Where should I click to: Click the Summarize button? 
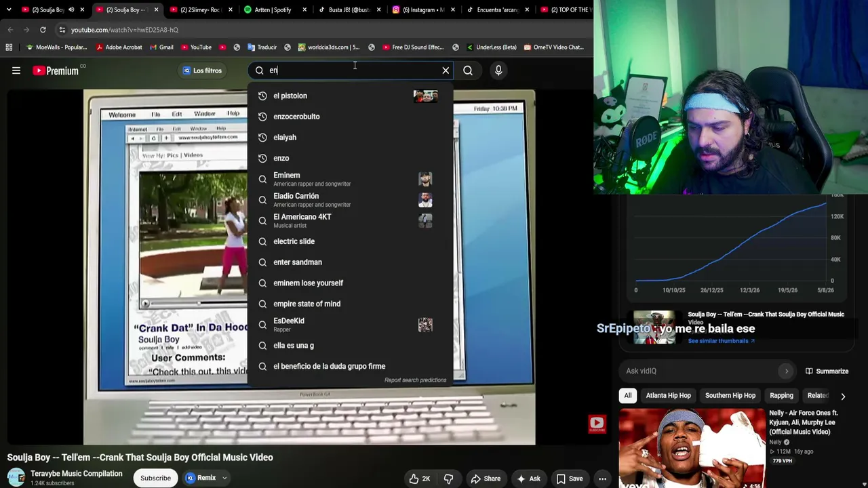[x=827, y=371]
